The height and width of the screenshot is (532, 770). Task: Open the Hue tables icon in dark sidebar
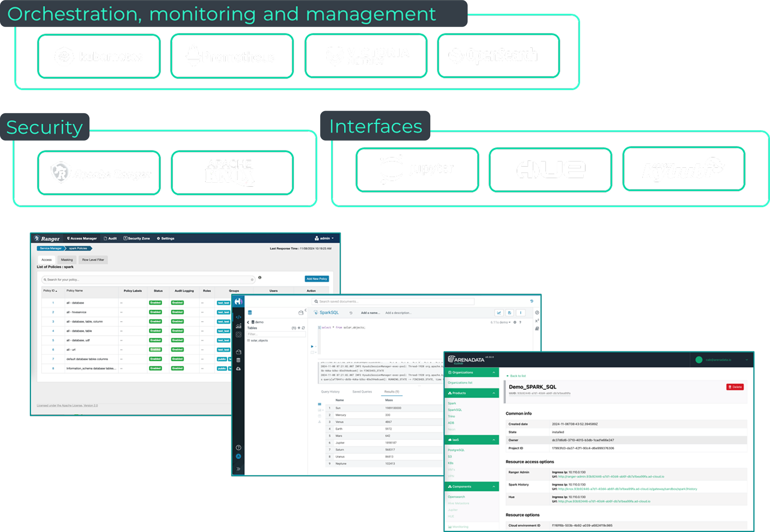(x=239, y=360)
